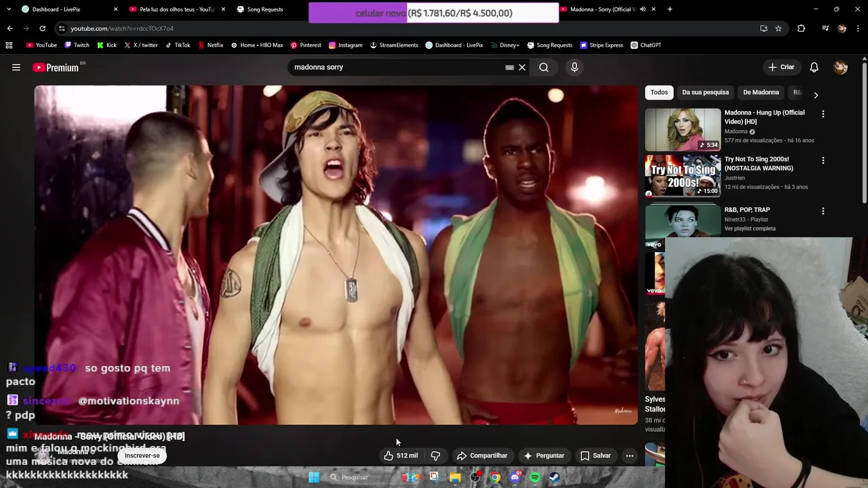
Task: Open Spotify from the taskbar
Action: coord(535,477)
